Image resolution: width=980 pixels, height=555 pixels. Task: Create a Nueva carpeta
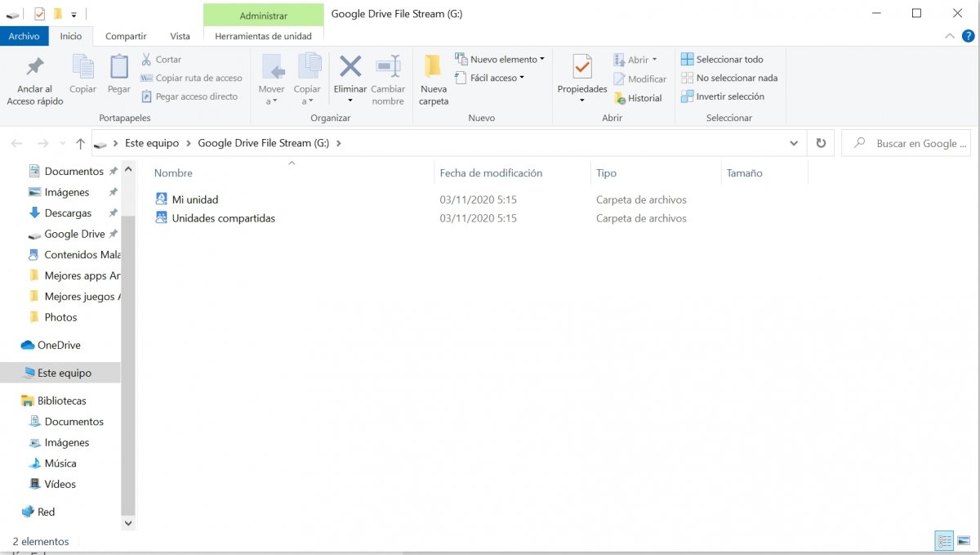point(434,80)
